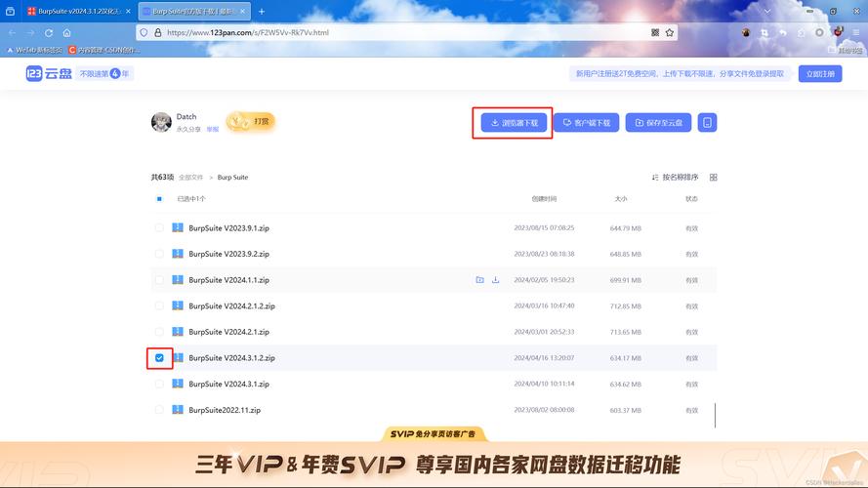Open Datch's profile avatar
868x488 pixels.
point(161,122)
